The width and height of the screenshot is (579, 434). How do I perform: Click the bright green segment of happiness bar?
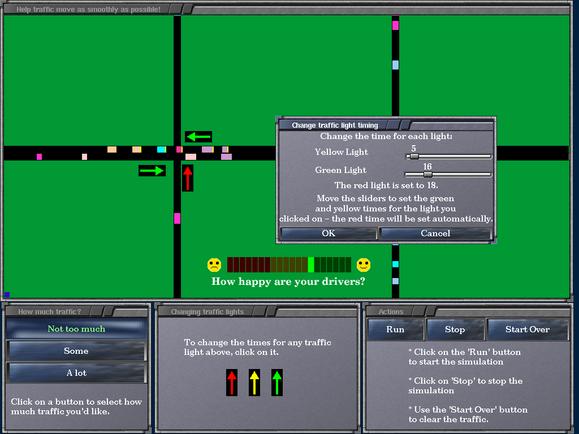pyautogui.click(x=311, y=265)
